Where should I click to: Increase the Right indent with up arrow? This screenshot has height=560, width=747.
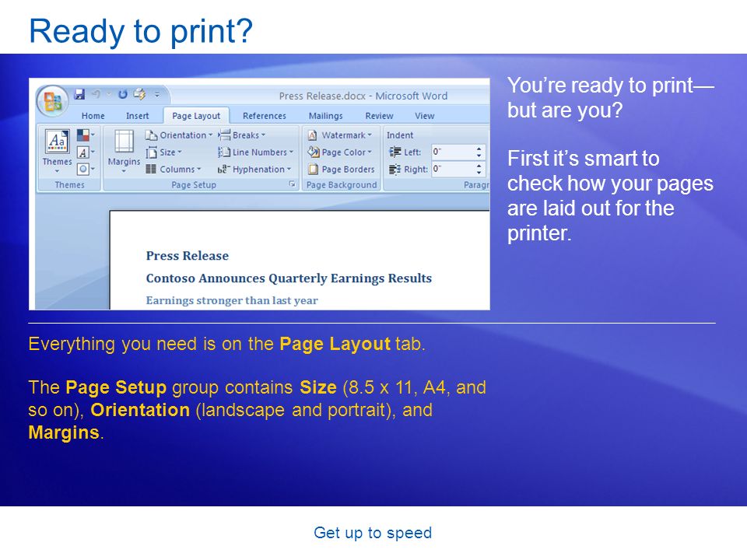pos(479,166)
